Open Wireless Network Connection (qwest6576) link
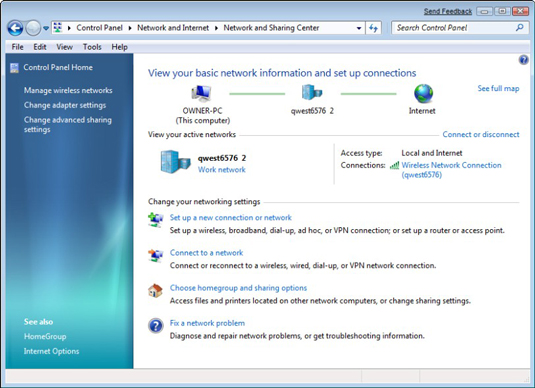535x388 pixels. [x=451, y=170]
